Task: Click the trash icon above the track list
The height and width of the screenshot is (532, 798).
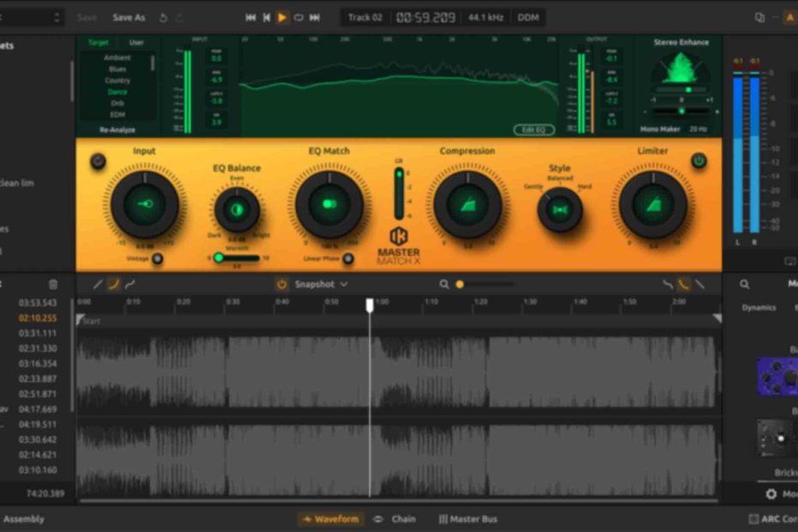Action: pos(53,284)
